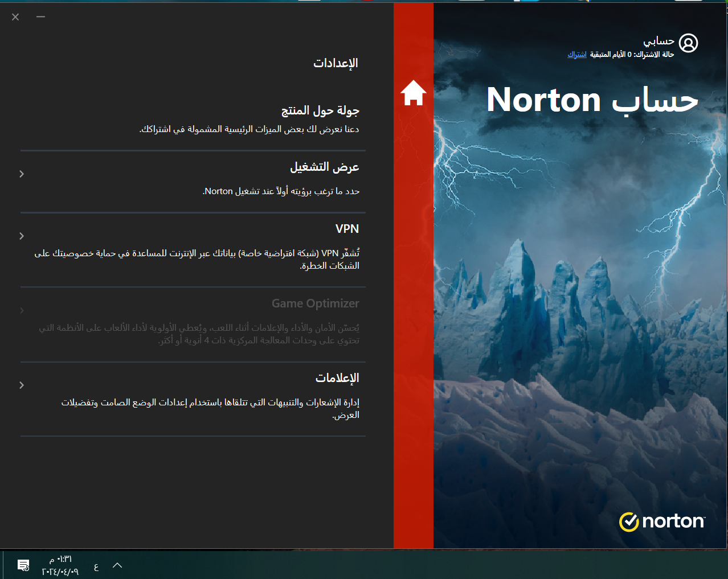
Task: Go to Norton home via house icon
Action: (x=414, y=93)
